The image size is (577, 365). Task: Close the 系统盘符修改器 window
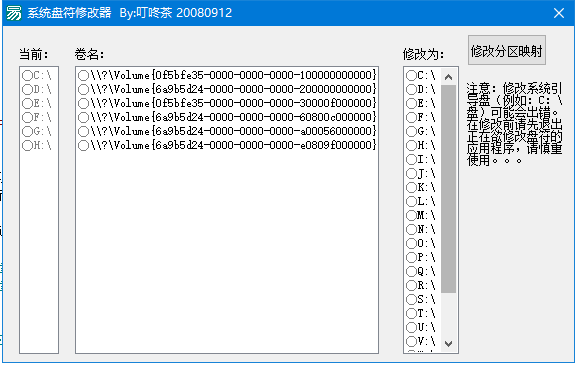pos(559,13)
